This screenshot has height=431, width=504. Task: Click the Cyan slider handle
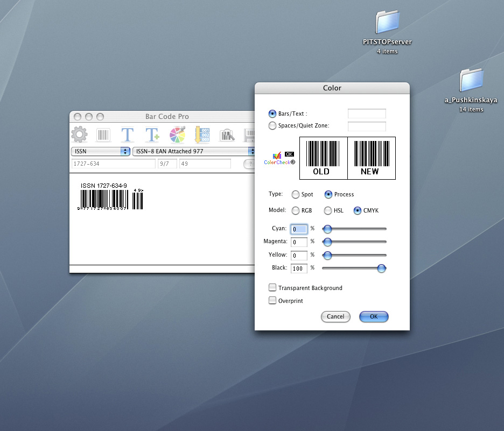(327, 229)
